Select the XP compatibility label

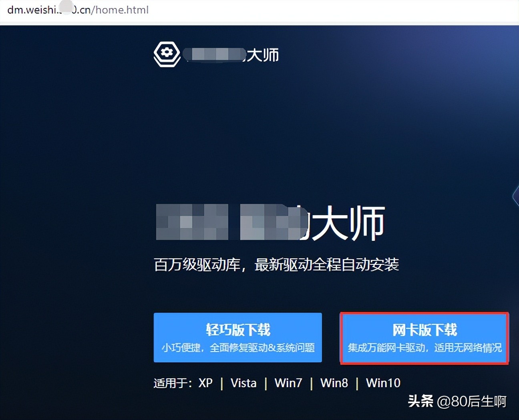(205, 383)
